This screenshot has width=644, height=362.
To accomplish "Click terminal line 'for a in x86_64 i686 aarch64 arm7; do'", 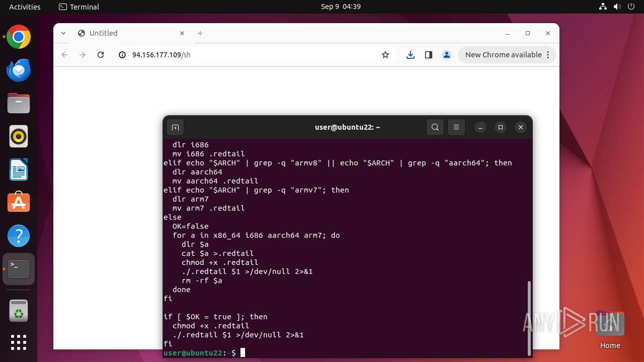I will click(256, 235).
